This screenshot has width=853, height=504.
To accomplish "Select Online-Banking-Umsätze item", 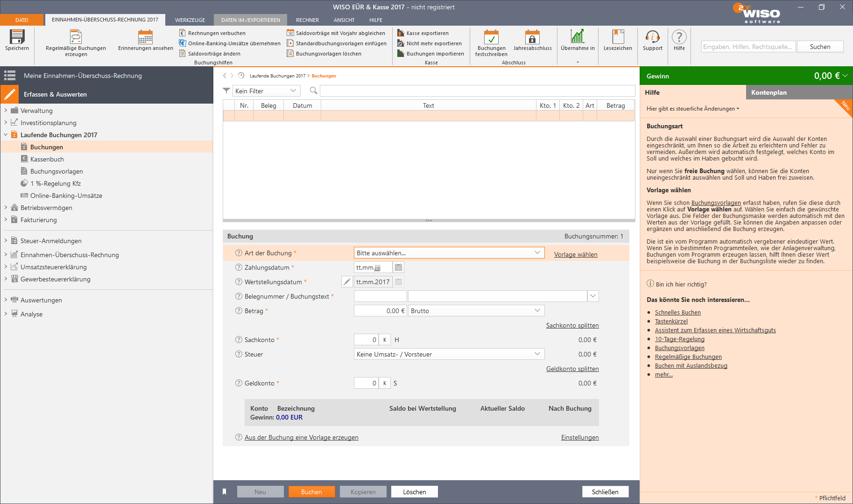I will (x=66, y=196).
